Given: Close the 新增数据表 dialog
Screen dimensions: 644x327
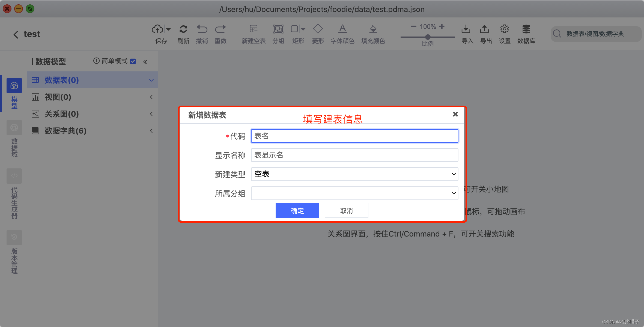Looking at the screenshot, I should click(455, 114).
